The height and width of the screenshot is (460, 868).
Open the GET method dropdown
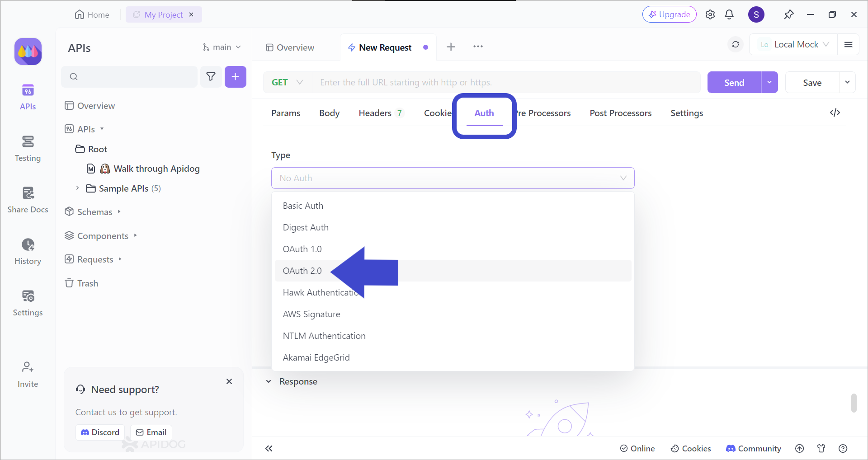[287, 82]
